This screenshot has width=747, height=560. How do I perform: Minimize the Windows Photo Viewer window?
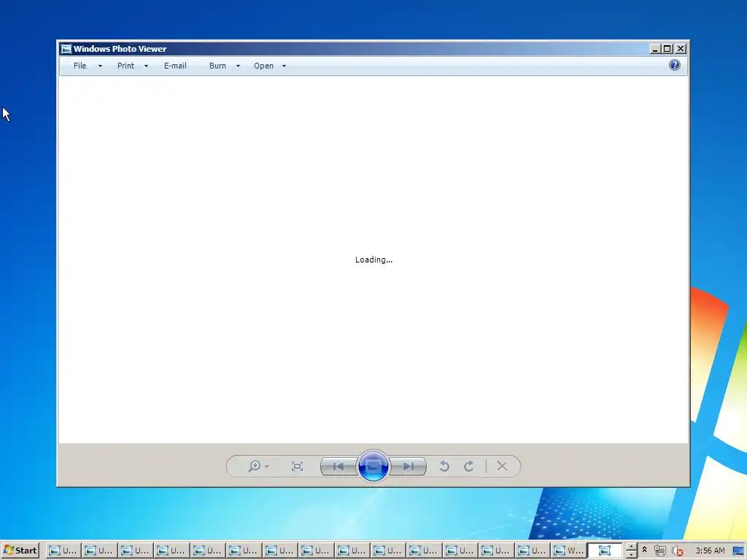[655, 49]
